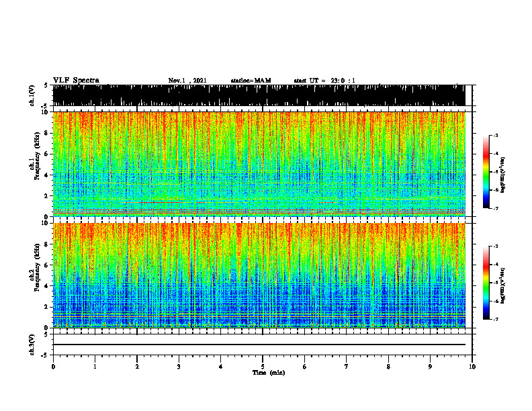
Task: Click the ch.1 color scale bar
Action: [486, 172]
